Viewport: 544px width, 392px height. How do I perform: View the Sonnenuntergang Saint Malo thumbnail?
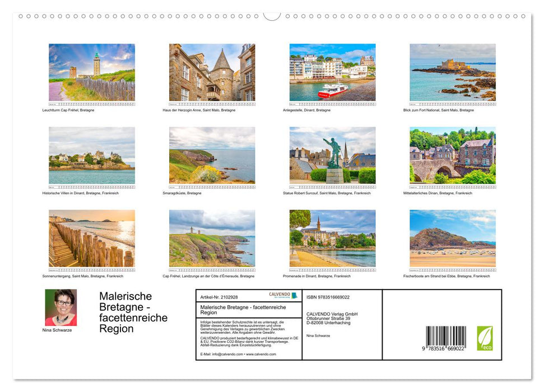tap(91, 238)
